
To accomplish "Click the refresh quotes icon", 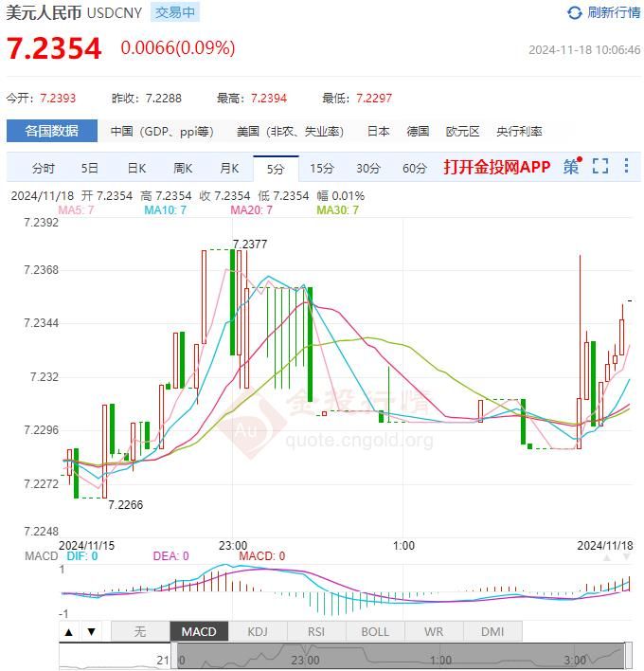I will coord(574,13).
